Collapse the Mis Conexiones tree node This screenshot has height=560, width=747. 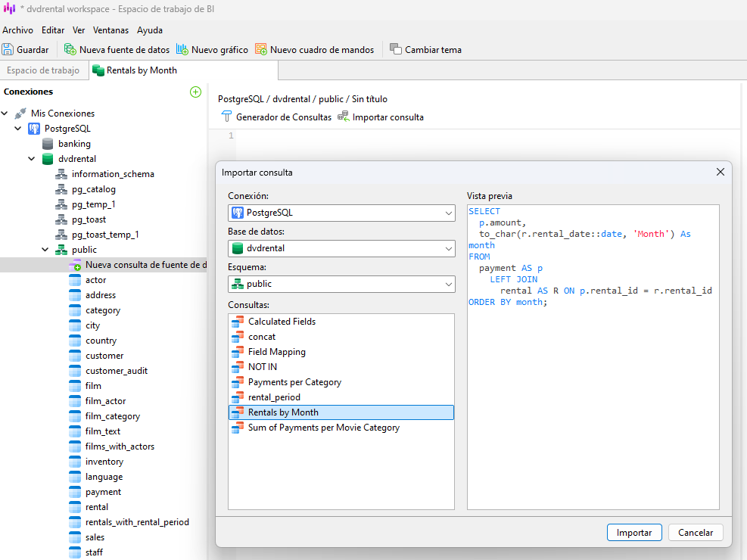click(5, 114)
